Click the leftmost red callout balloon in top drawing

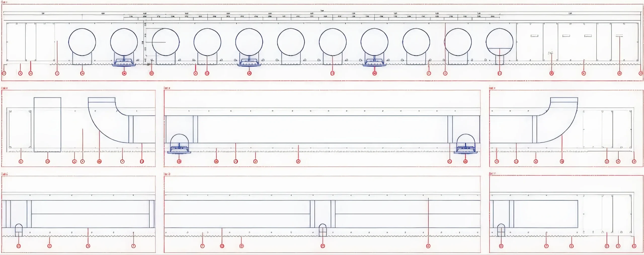tap(4, 73)
